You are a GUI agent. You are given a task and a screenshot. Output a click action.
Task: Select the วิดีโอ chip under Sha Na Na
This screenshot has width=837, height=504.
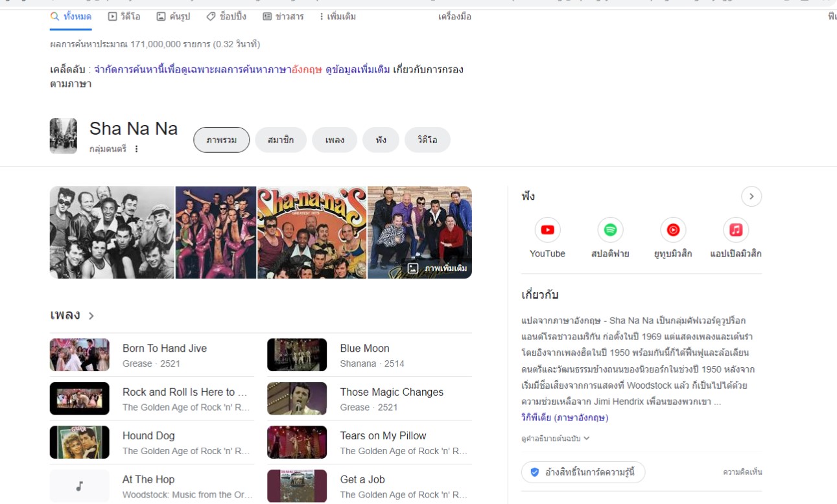427,140
